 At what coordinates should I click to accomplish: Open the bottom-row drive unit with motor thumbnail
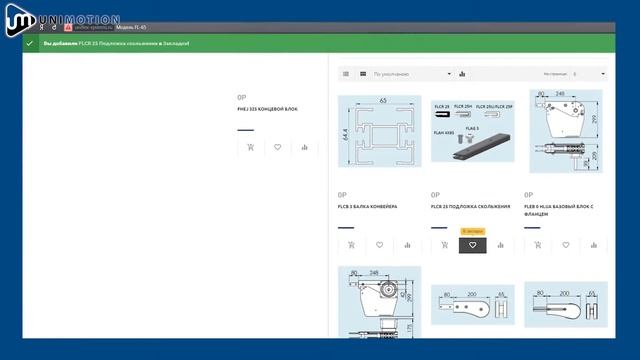pyautogui.click(x=380, y=302)
